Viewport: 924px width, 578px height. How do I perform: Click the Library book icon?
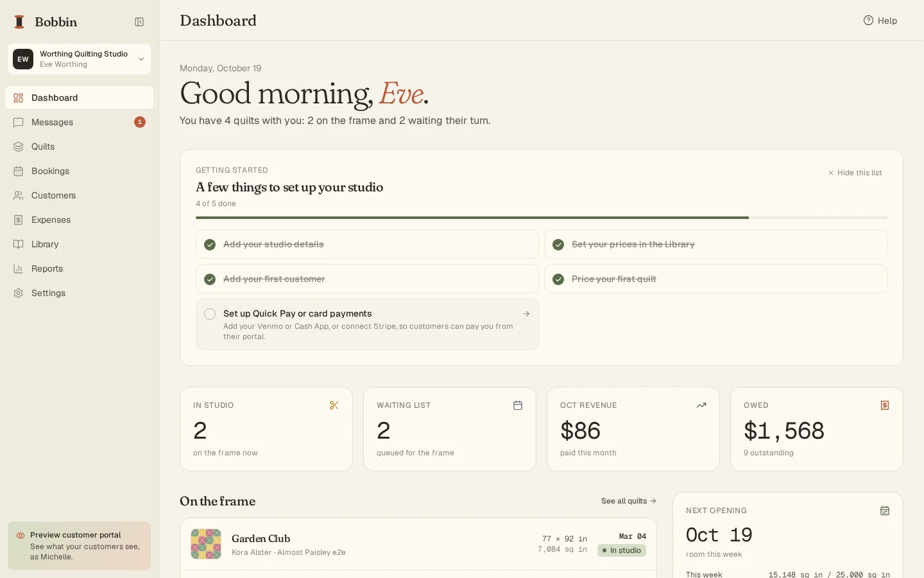(19, 244)
